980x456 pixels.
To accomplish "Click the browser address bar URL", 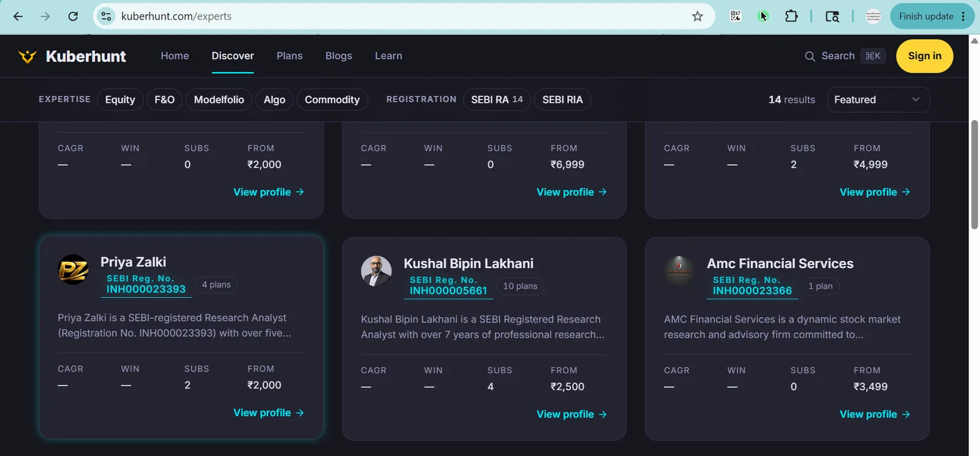I will [x=176, y=17].
